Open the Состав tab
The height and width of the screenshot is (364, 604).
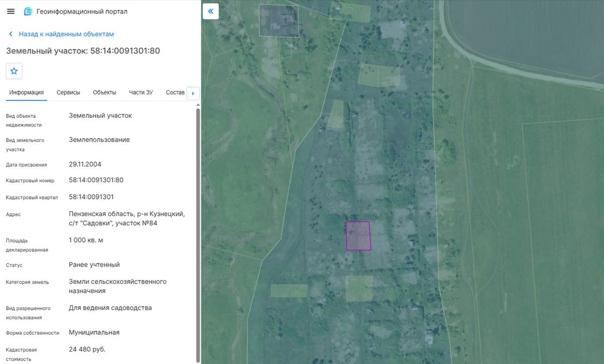[175, 93]
